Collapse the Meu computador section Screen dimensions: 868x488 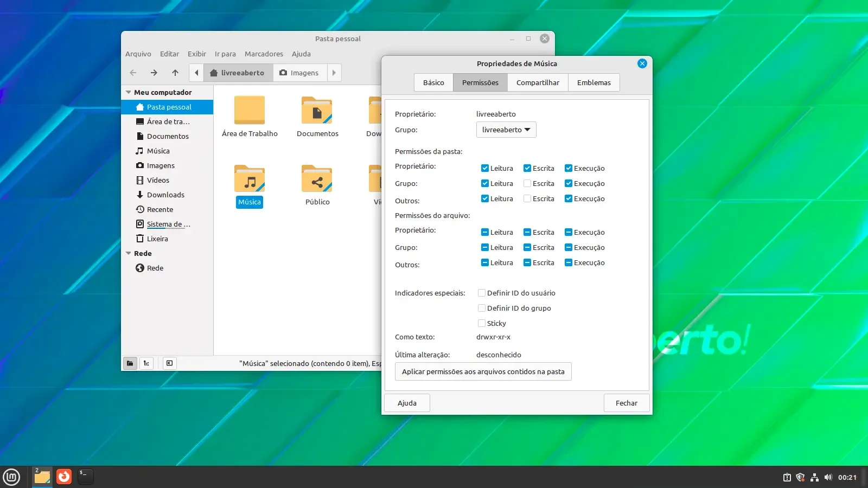click(x=129, y=92)
